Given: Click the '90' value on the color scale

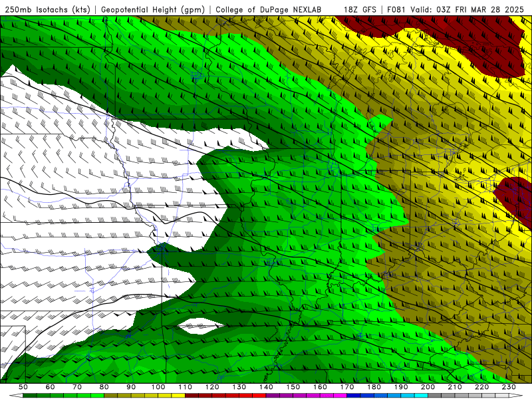Looking at the screenshot, I should point(131,387).
